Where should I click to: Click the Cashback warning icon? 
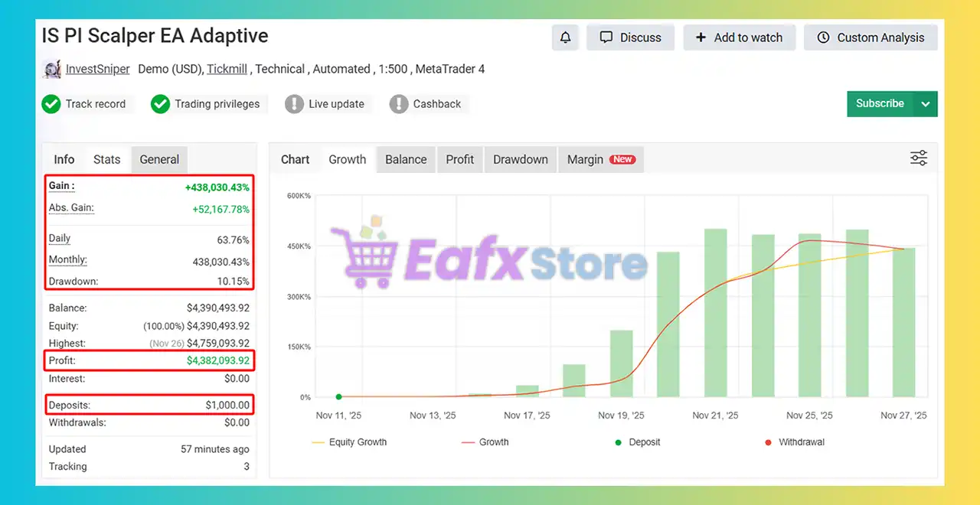click(399, 104)
